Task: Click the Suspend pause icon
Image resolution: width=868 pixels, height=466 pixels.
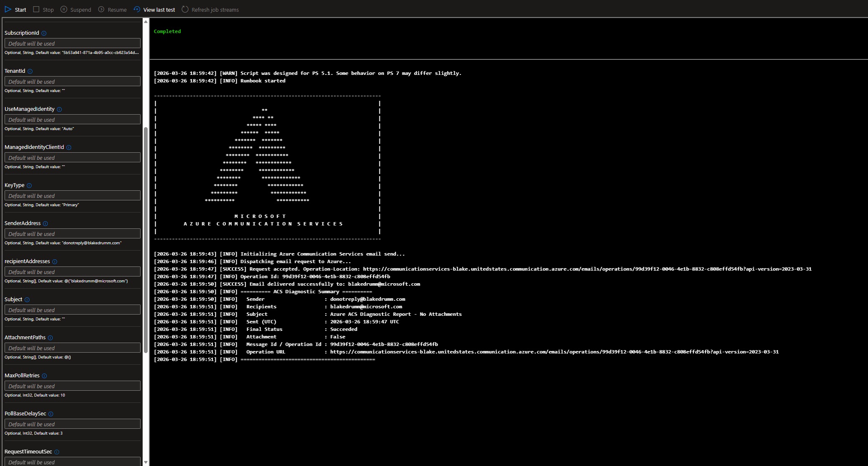Action: coord(64,9)
